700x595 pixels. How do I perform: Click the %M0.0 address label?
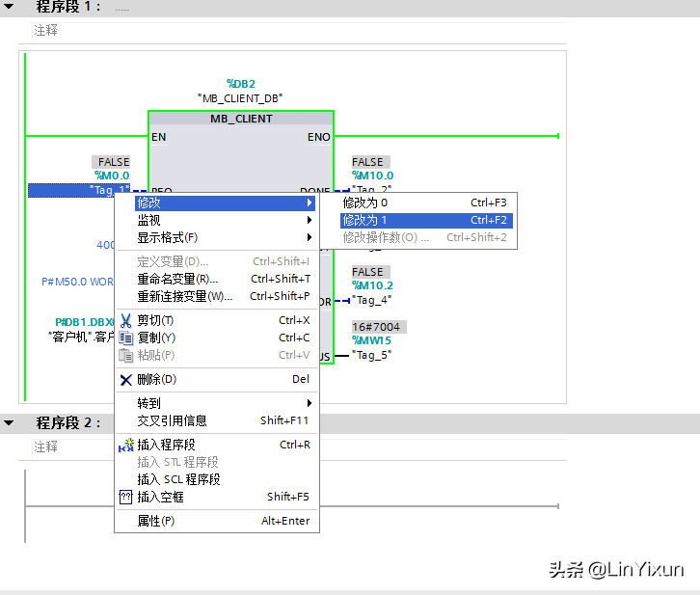(x=112, y=176)
